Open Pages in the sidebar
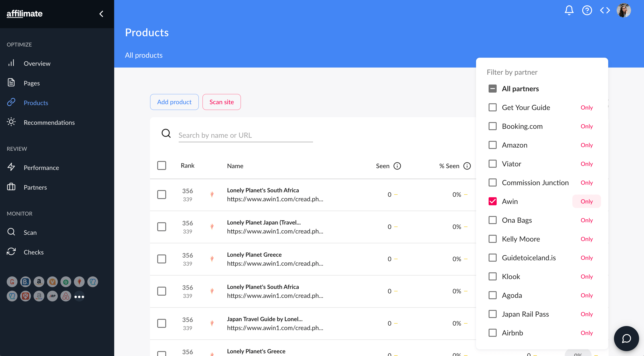 tap(32, 83)
